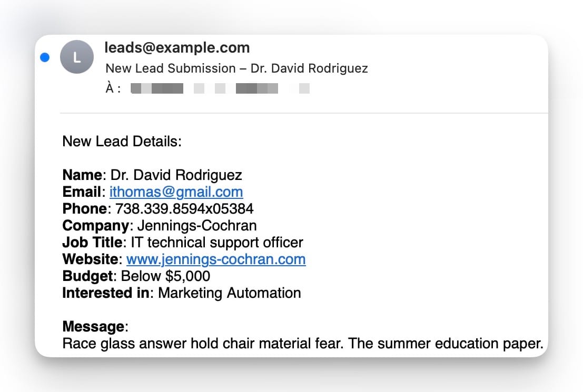Click the phone number 738.339.8594x05384

pyautogui.click(x=184, y=209)
